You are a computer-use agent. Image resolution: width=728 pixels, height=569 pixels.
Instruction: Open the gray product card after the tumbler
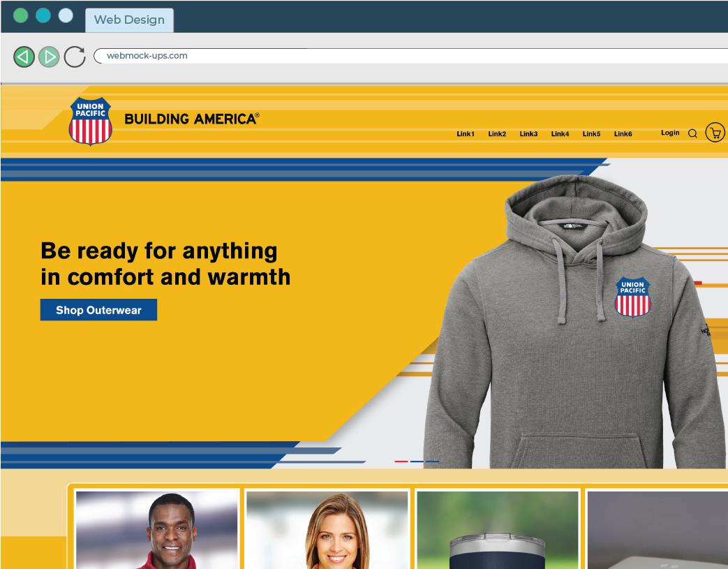coord(657,529)
